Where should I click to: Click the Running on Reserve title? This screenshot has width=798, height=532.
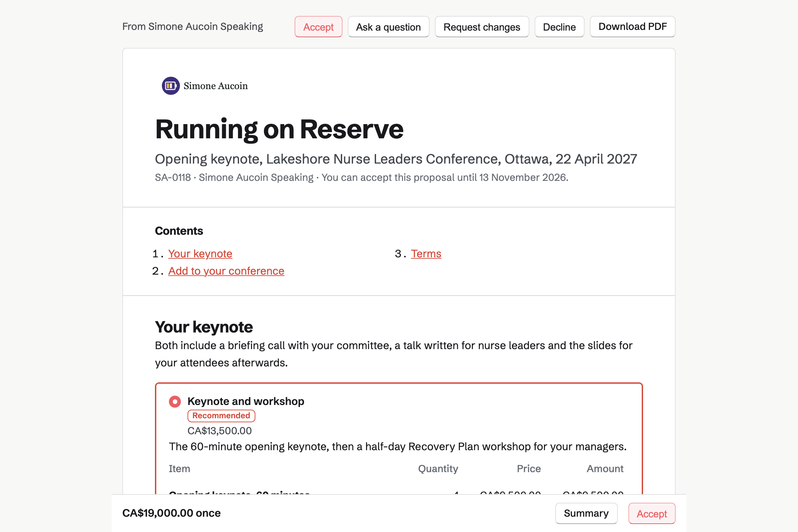(279, 129)
